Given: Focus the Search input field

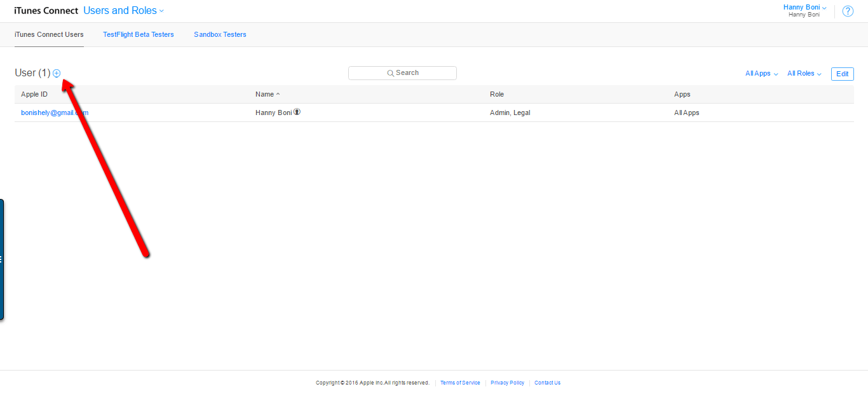Looking at the screenshot, I should [x=402, y=73].
